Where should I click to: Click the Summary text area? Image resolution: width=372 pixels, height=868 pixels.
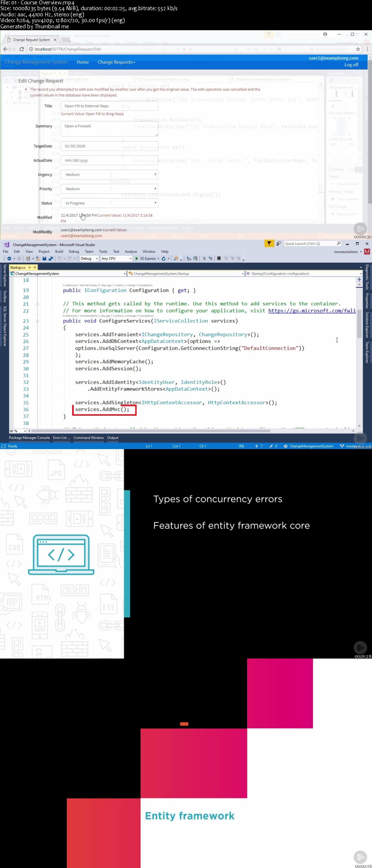pos(109,129)
